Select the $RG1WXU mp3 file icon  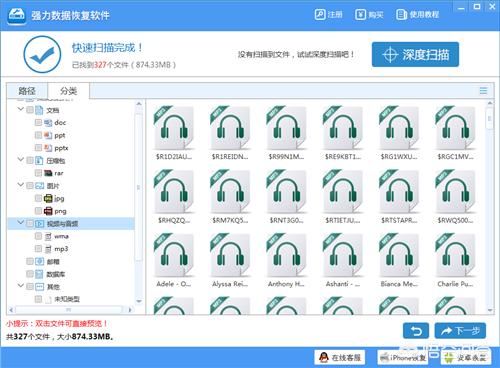399,128
